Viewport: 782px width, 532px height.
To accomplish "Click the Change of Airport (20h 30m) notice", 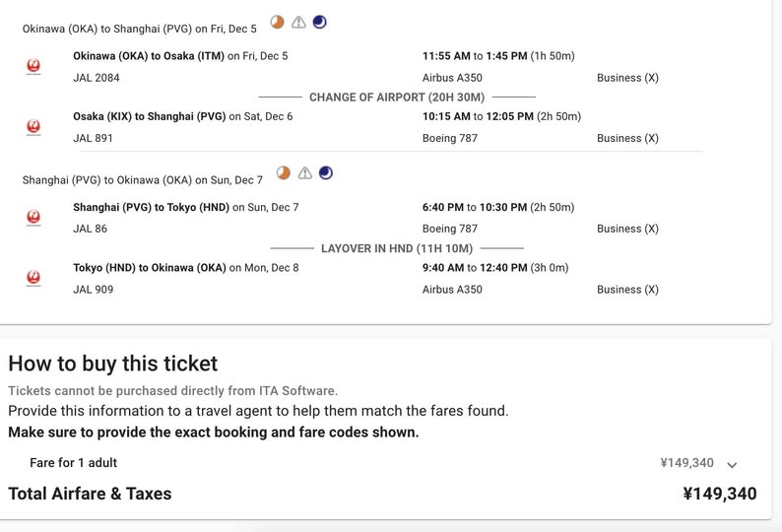I will pyautogui.click(x=396, y=98).
